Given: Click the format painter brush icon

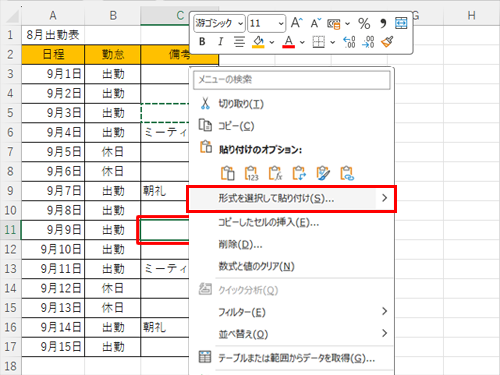Looking at the screenshot, I should pyautogui.click(x=387, y=42).
